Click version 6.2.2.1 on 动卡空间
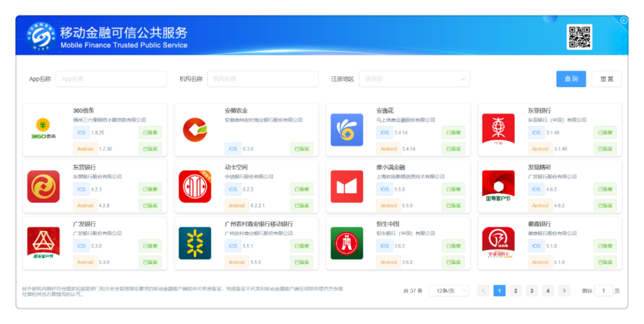Screen dimensions: 644x324 pyautogui.click(x=258, y=206)
